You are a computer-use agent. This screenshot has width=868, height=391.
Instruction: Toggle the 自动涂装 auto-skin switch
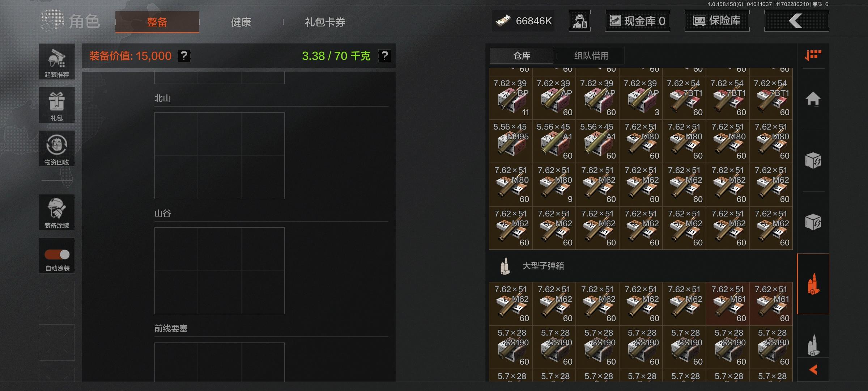tap(57, 255)
